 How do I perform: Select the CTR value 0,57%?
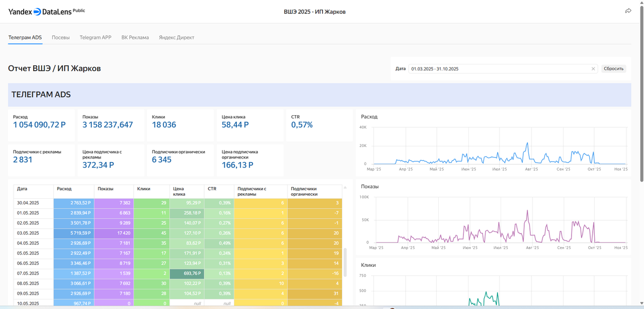click(302, 125)
